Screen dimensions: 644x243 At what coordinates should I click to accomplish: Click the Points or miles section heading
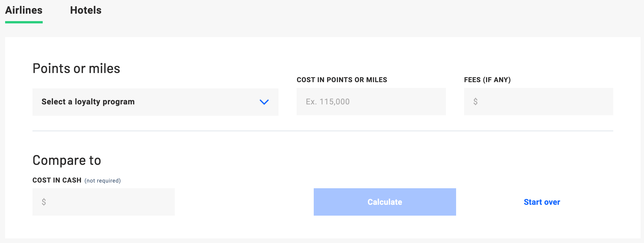76,68
